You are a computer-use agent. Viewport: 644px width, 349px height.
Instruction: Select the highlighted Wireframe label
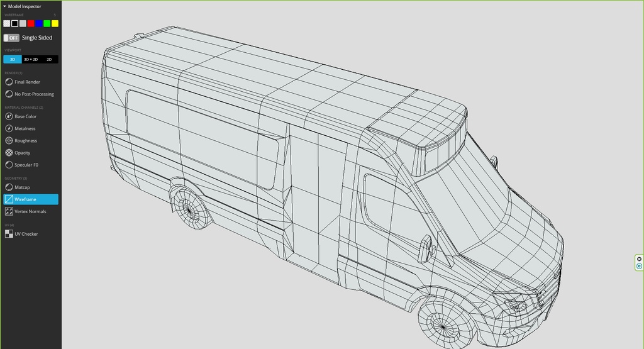coord(25,199)
